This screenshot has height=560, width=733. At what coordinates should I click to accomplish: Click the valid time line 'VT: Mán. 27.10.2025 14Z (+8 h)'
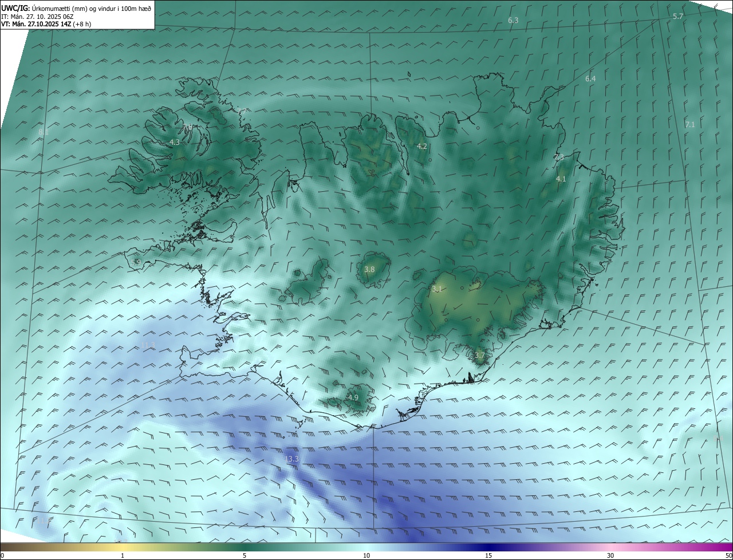point(46,24)
